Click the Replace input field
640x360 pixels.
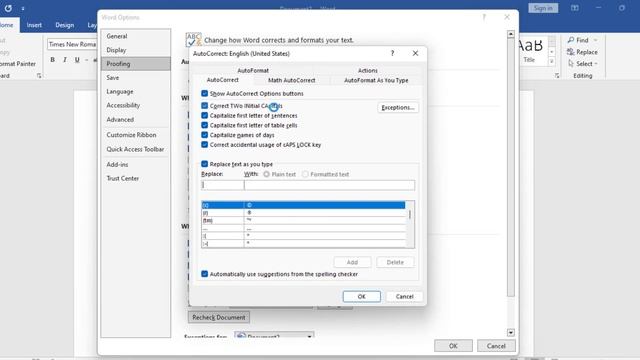[x=222, y=185]
